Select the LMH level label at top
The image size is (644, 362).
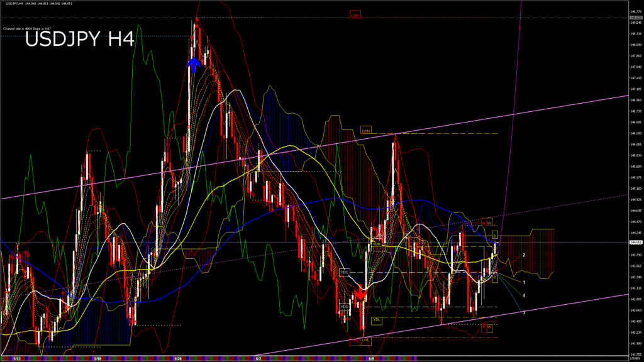[355, 15]
